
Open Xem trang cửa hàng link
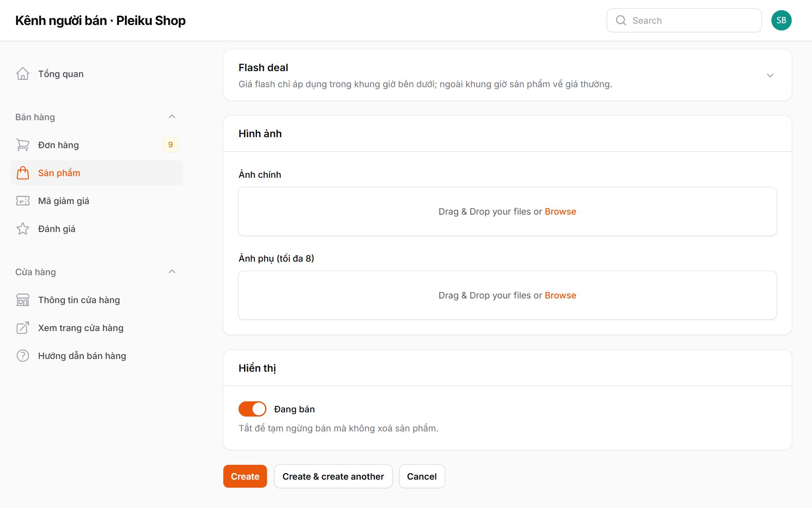[96, 328]
